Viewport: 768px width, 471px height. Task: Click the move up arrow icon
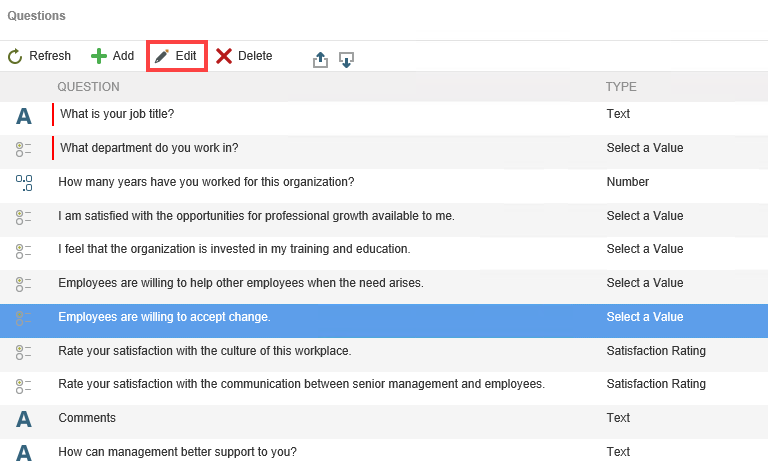320,59
